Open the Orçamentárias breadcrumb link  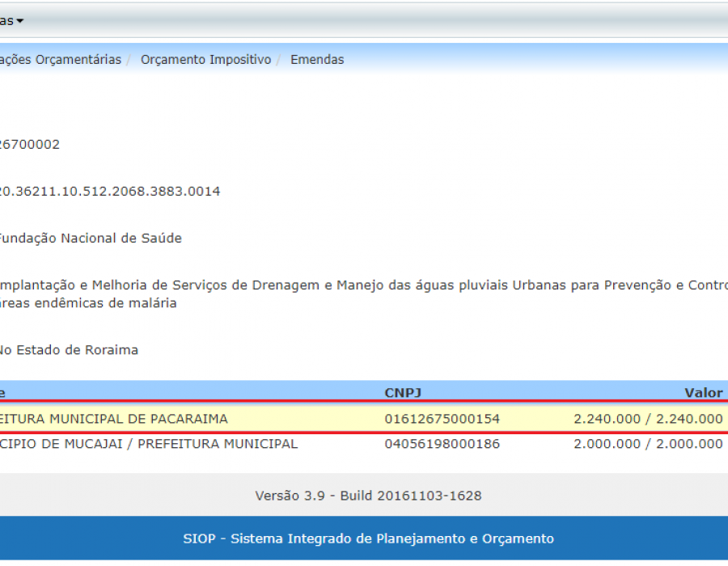pos(61,60)
